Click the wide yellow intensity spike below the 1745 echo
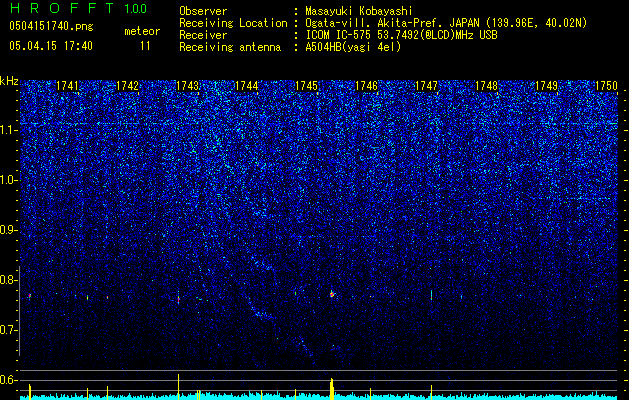 [332, 389]
